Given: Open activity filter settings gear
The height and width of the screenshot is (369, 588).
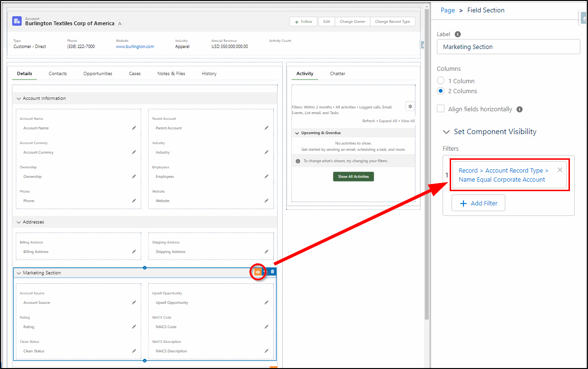Looking at the screenshot, I should click(410, 106).
